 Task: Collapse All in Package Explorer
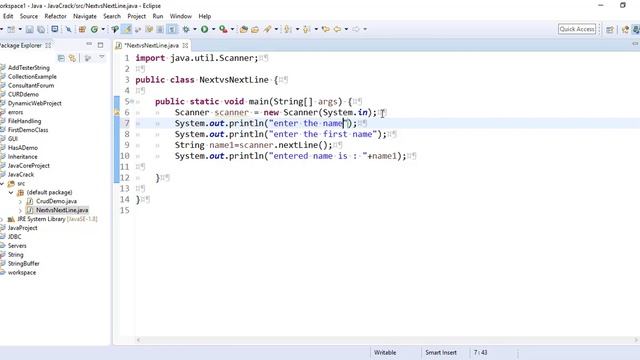pyautogui.click(x=61, y=58)
